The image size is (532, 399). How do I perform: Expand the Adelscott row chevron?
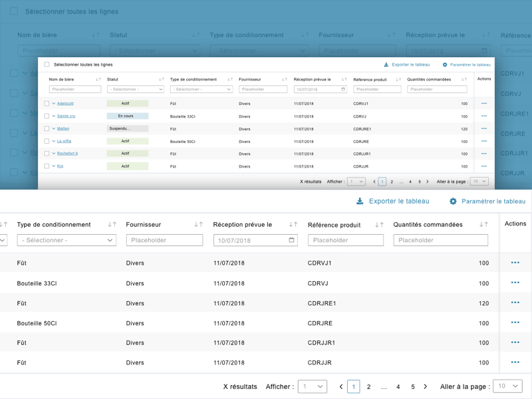coord(54,104)
